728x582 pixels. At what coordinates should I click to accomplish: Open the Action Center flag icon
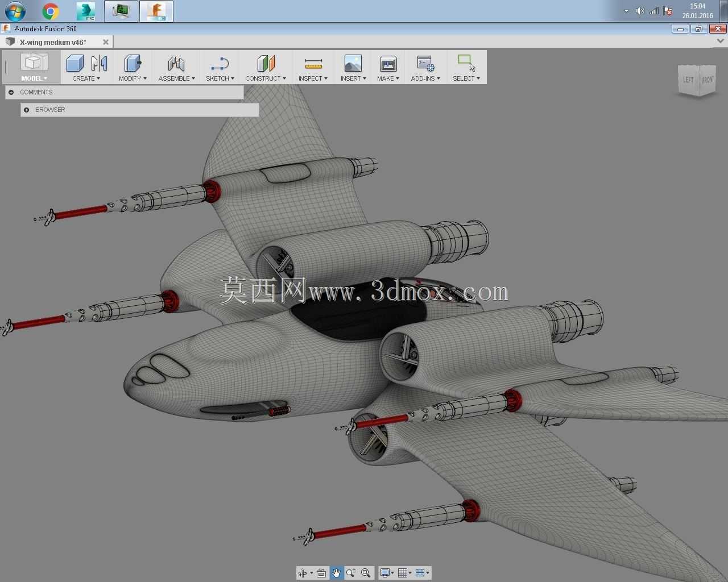pyautogui.click(x=668, y=11)
